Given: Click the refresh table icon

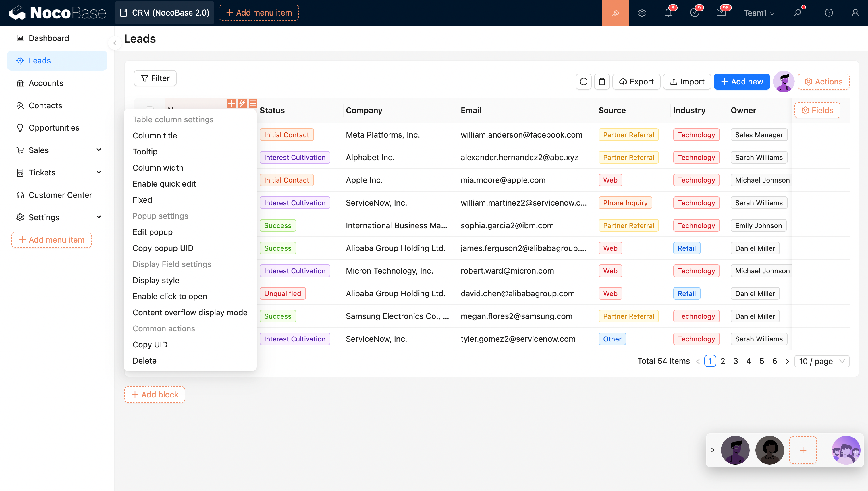Looking at the screenshot, I should tap(583, 82).
